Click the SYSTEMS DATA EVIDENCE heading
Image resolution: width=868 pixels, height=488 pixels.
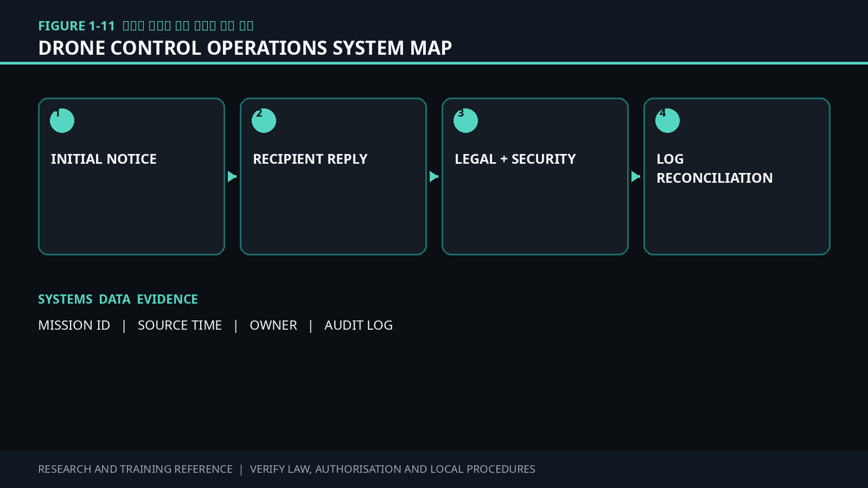click(118, 299)
